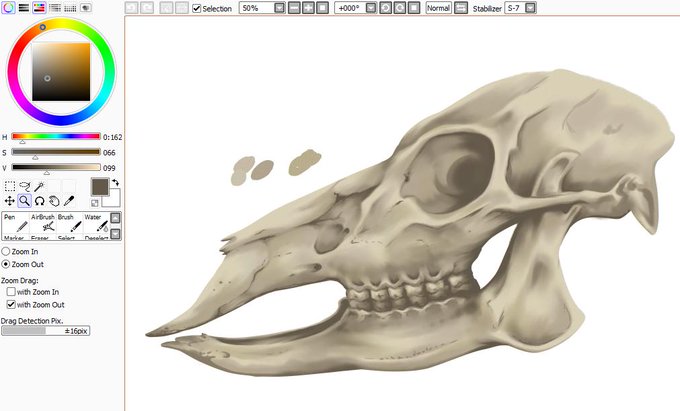This screenshot has width=680, height=411.
Task: Click the Saturation slider bar
Action: point(56,152)
